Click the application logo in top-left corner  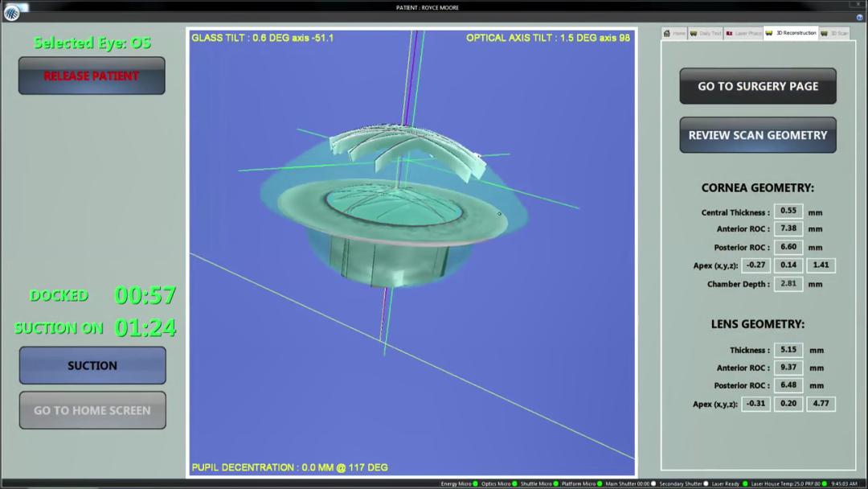pyautogui.click(x=11, y=12)
